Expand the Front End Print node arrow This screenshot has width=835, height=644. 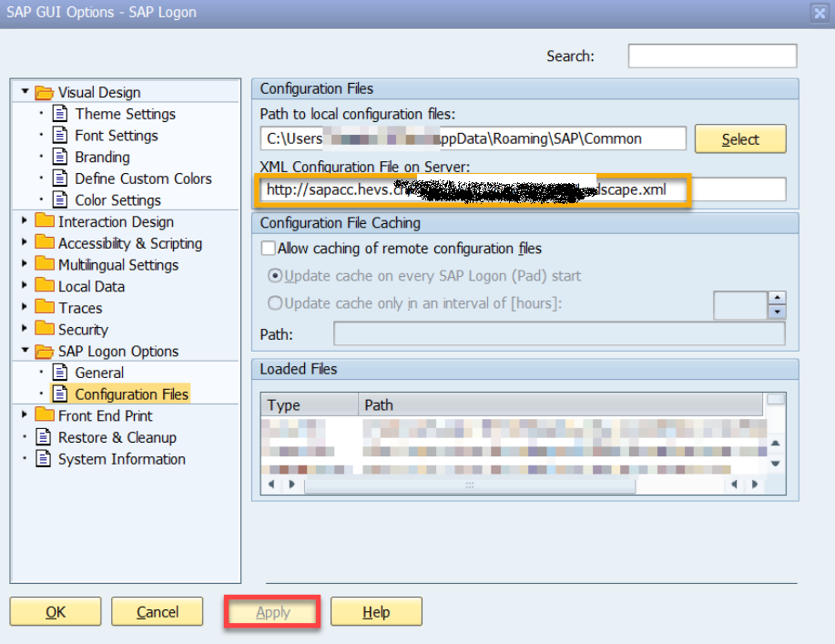[x=25, y=414]
